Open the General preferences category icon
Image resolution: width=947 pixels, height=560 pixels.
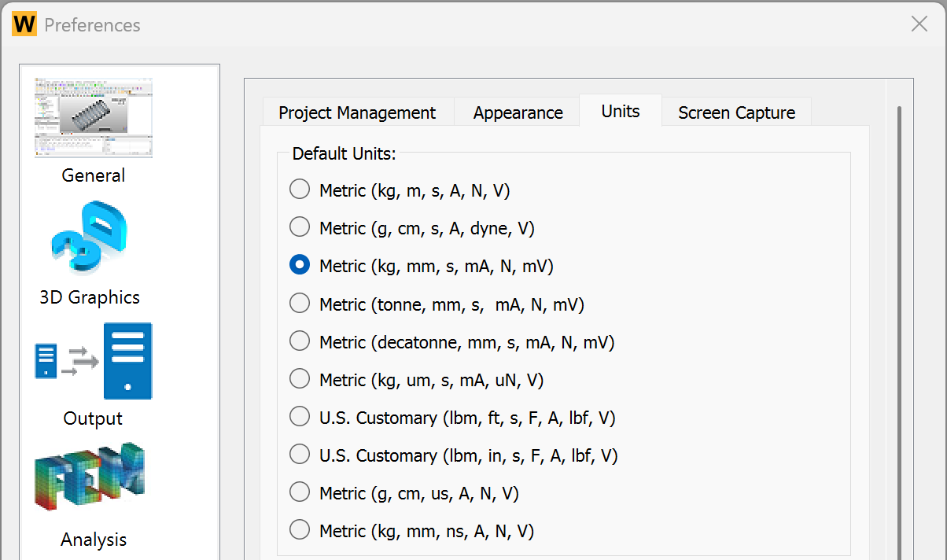94,118
